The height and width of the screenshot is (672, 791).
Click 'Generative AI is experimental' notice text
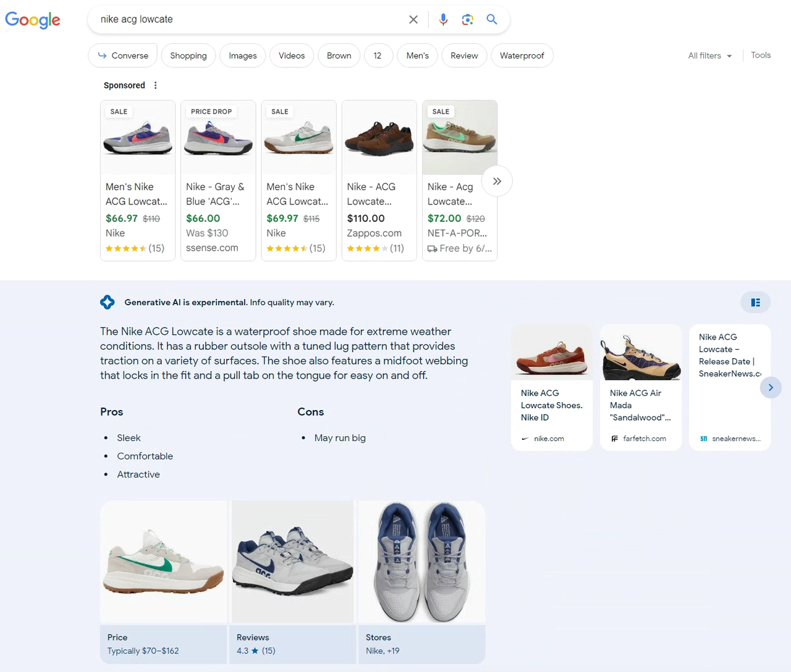point(185,303)
